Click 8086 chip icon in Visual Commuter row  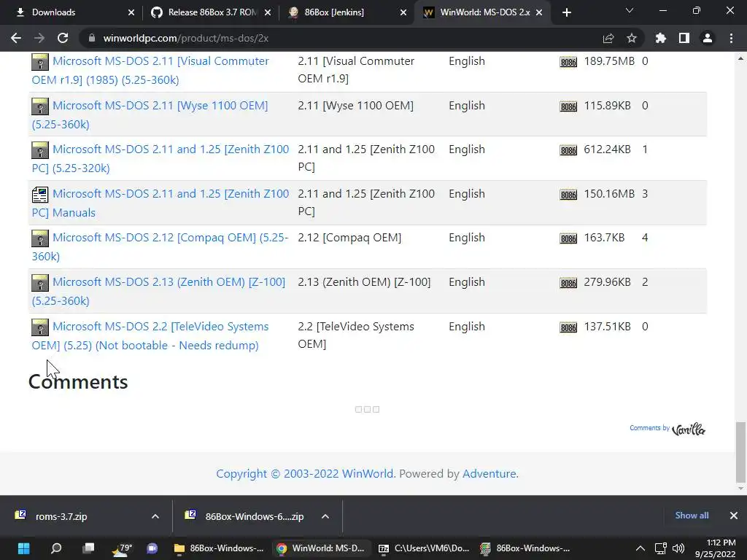point(568,62)
